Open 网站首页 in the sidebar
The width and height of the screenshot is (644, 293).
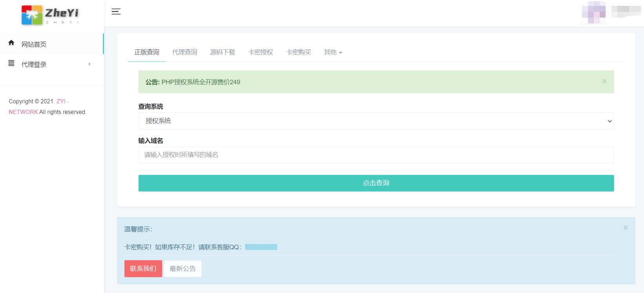pos(52,44)
